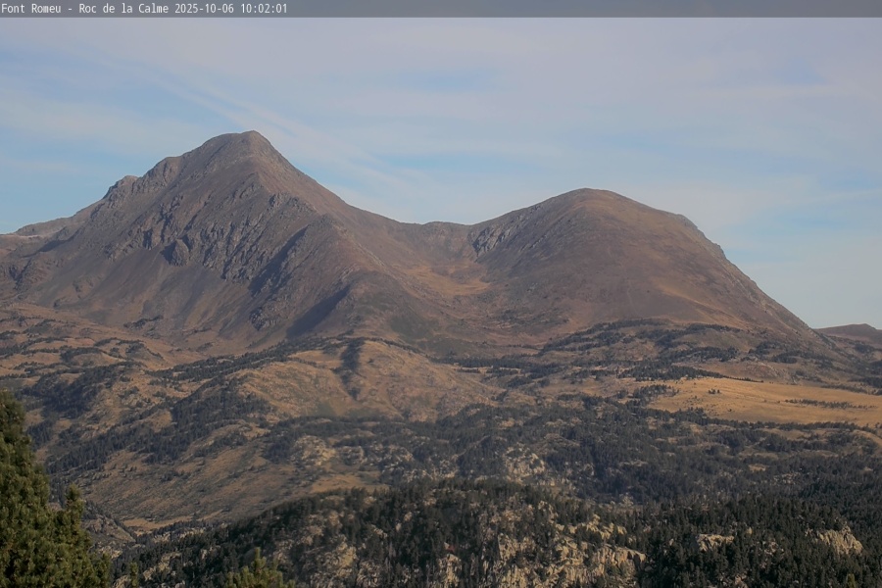
Task: Click the pale rock outcrop at bottom right
Action: (x=838, y=539)
